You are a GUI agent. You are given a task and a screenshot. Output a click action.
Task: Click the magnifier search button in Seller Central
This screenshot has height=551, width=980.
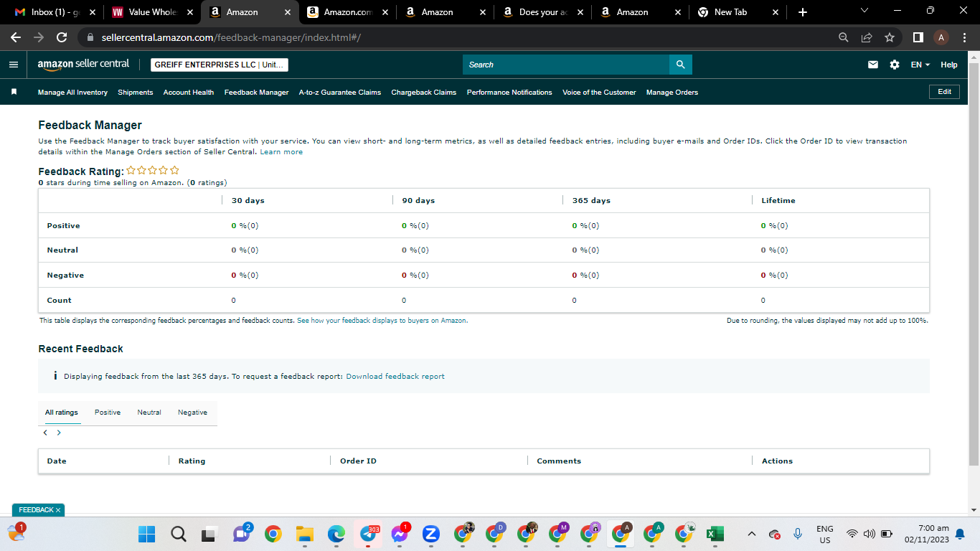click(681, 65)
